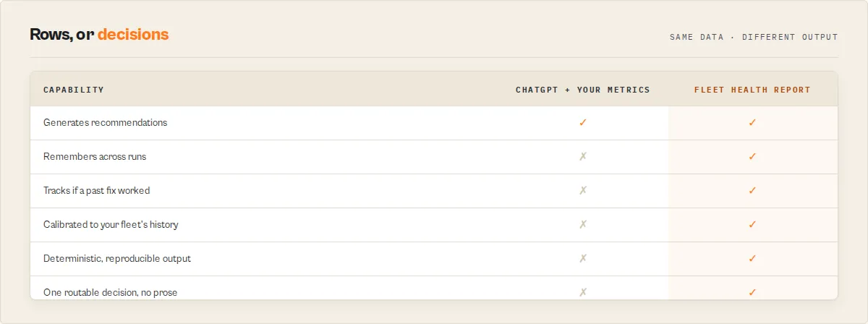
Task: Click ChatGPT cross for One routable decision
Action: (582, 292)
